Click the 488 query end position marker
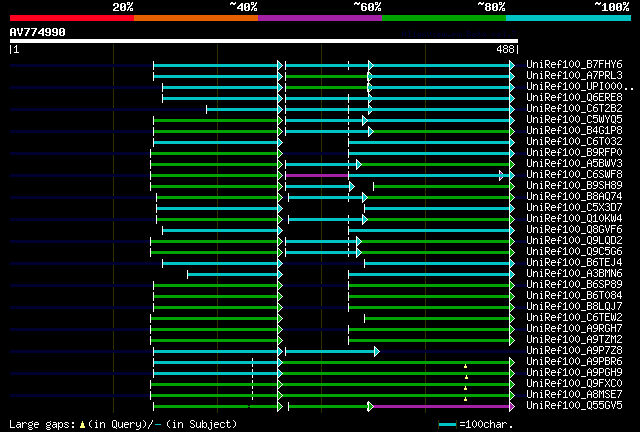This screenshot has height=432, width=640. click(x=505, y=49)
